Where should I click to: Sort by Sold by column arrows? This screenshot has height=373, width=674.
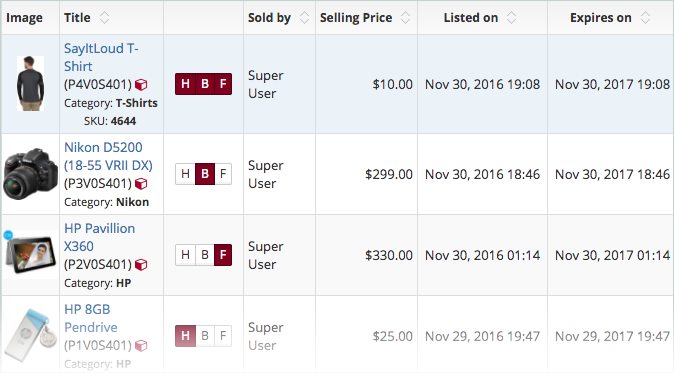(x=304, y=18)
